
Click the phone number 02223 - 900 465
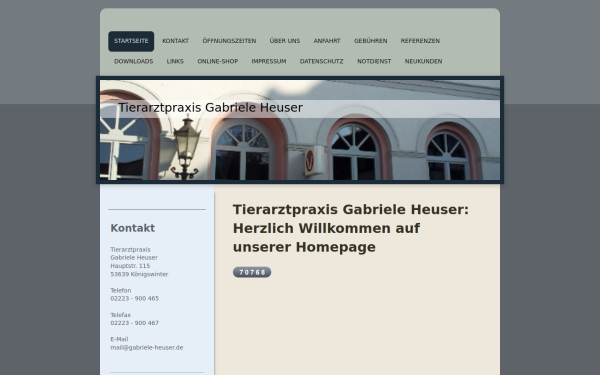[134, 298]
